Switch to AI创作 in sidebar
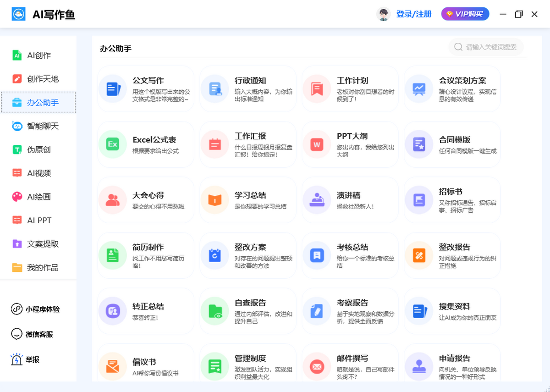The height and width of the screenshot is (392, 550). click(x=38, y=55)
